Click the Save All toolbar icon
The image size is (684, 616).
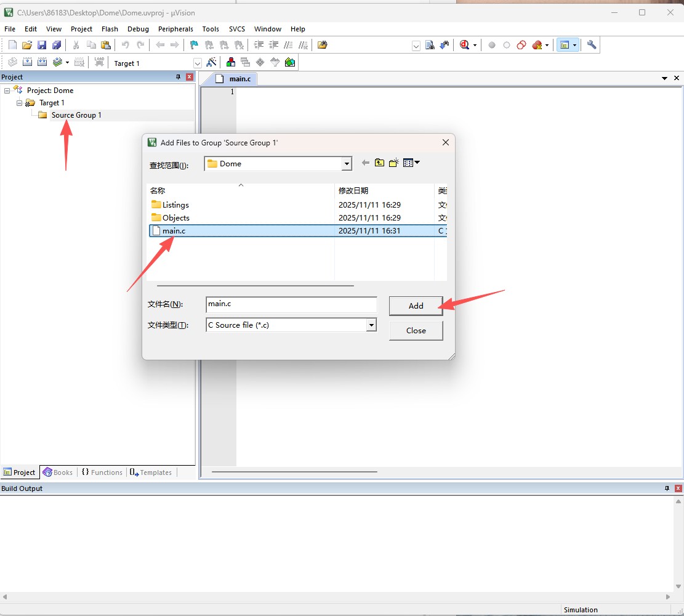pyautogui.click(x=57, y=45)
